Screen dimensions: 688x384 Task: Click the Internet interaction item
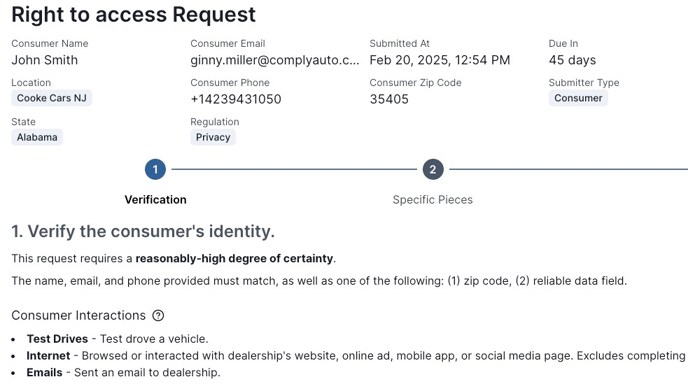(356, 356)
